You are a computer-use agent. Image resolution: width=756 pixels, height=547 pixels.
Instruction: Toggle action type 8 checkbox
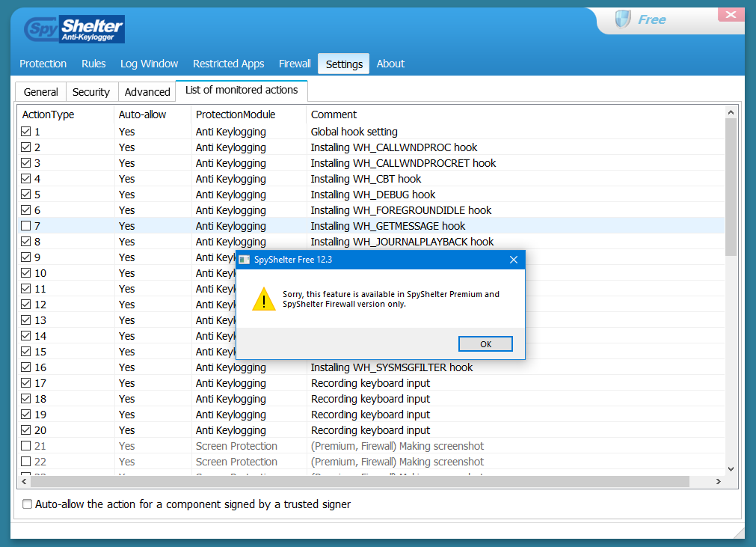(26, 242)
